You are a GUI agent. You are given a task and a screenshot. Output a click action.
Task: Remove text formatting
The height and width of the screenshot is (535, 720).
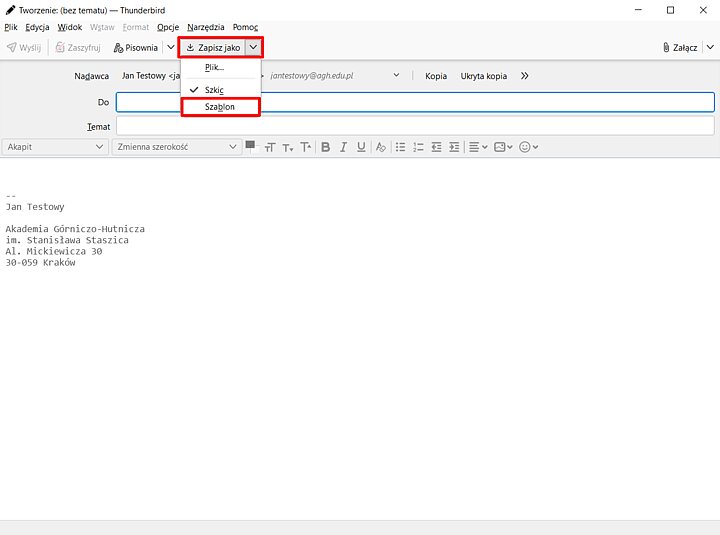click(381, 147)
